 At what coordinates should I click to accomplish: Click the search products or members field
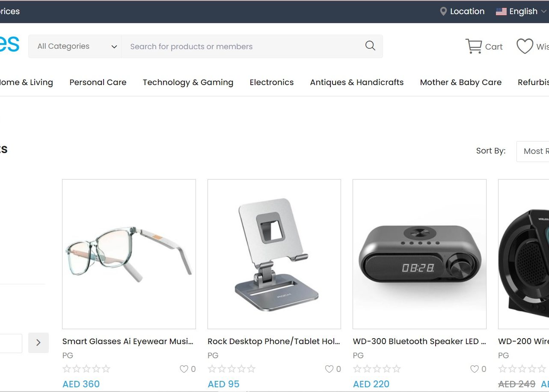tap(244, 46)
